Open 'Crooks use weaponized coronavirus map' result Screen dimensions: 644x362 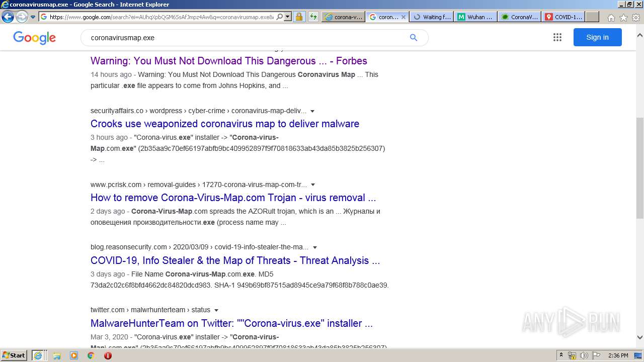tap(225, 124)
